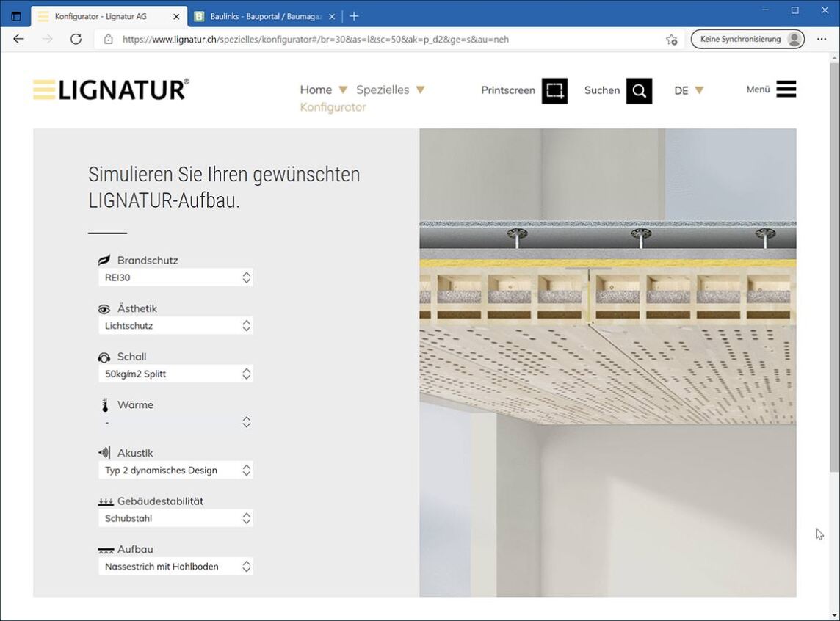Open Aufbau Nassestrich mit Hohlboden dropdown
Screen dimensions: 840x621
click(x=175, y=567)
